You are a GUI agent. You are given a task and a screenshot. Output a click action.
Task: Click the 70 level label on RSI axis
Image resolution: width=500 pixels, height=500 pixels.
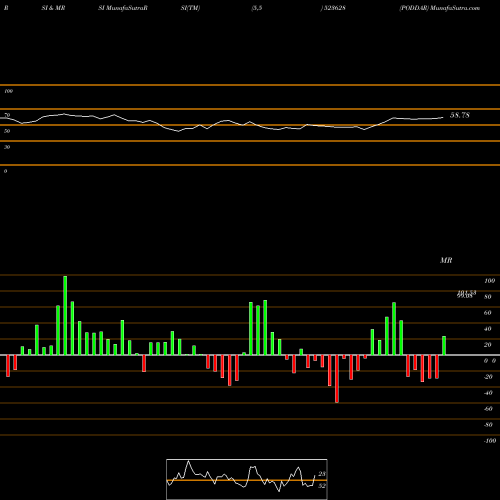[7, 115]
